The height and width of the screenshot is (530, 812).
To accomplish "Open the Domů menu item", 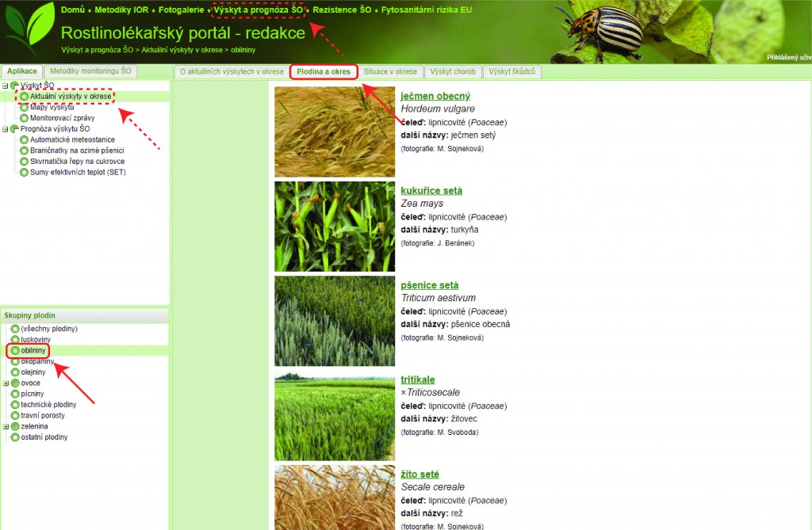I will click(x=72, y=10).
